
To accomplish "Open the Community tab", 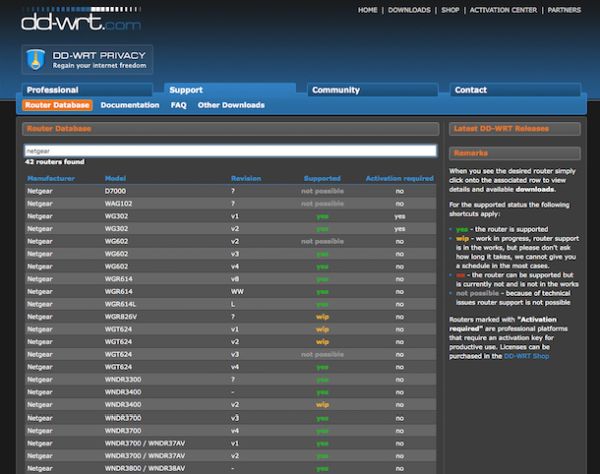I will coord(373,90).
